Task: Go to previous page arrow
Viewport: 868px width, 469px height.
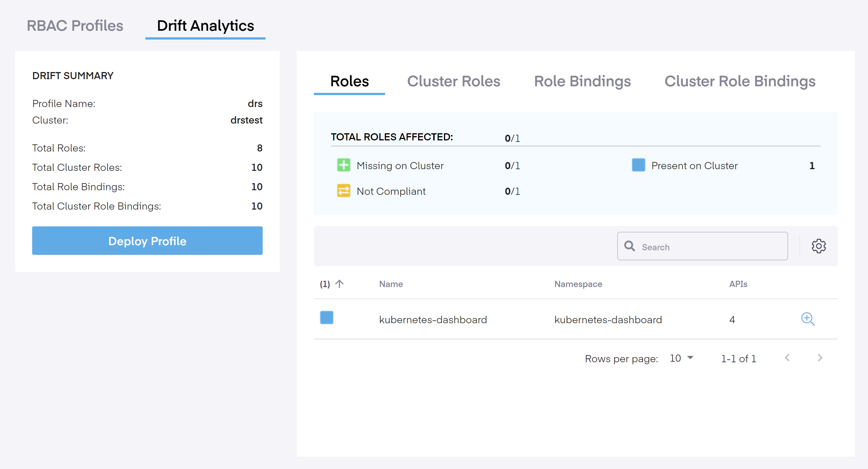Action: coord(787,358)
